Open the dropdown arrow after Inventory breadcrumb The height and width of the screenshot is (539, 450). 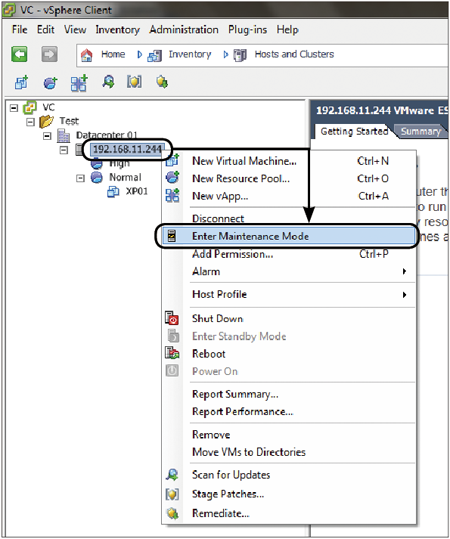coord(226,55)
